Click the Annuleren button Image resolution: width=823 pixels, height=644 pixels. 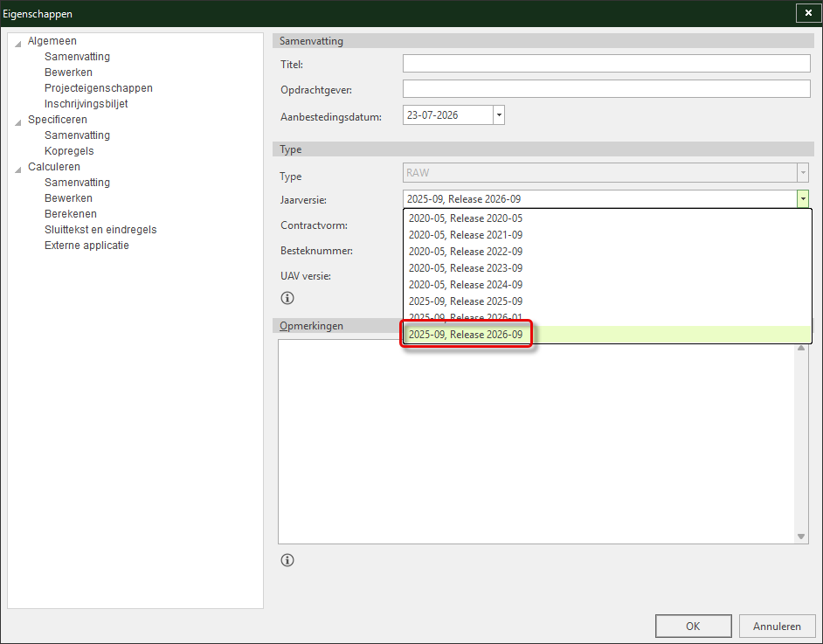point(777,627)
